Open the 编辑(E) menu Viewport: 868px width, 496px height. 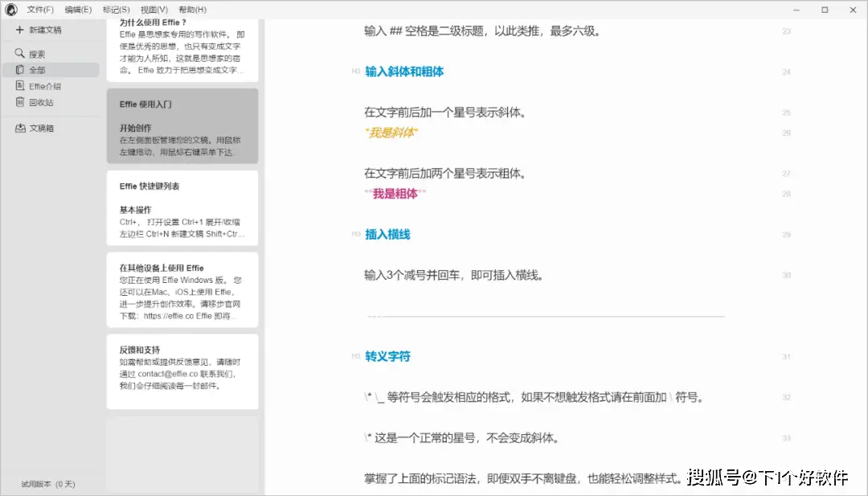(x=78, y=10)
